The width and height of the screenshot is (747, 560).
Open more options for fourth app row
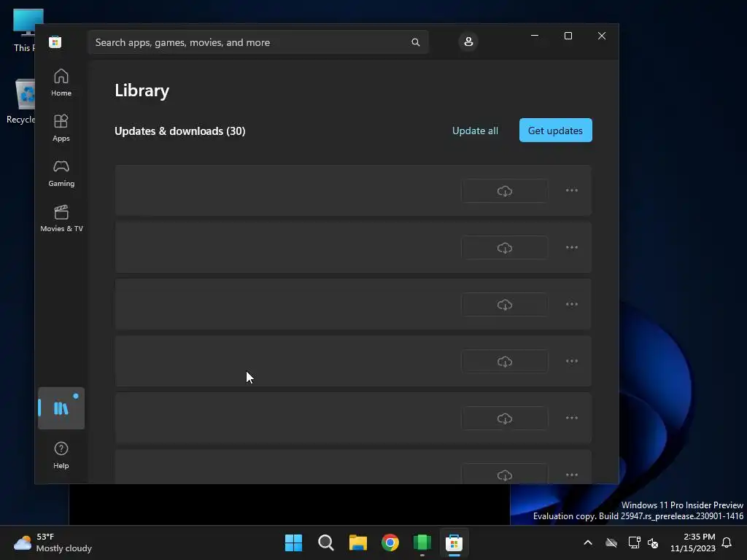572,361
